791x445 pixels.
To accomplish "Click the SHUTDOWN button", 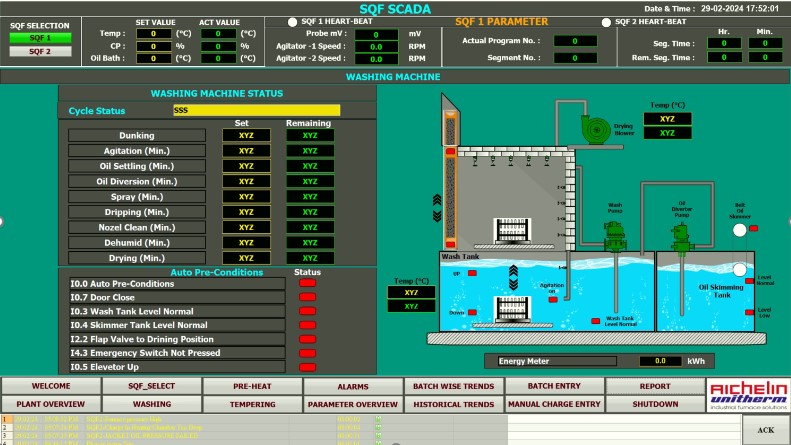I will [655, 404].
